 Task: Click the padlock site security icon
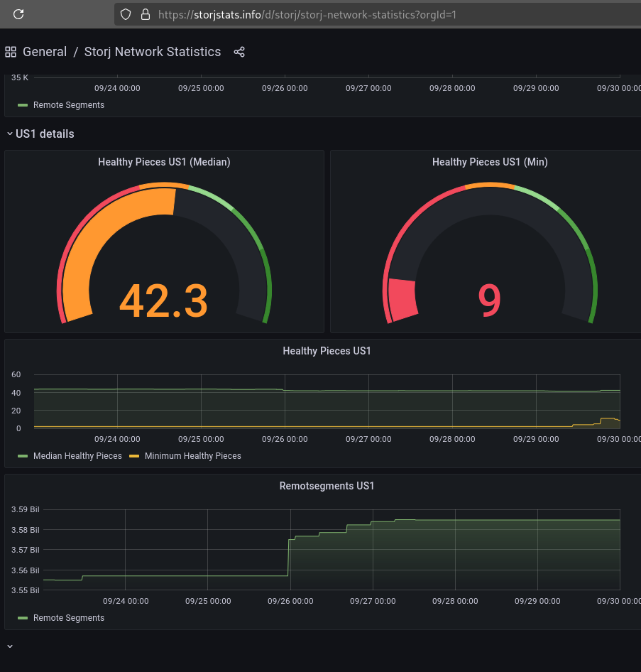click(x=145, y=13)
